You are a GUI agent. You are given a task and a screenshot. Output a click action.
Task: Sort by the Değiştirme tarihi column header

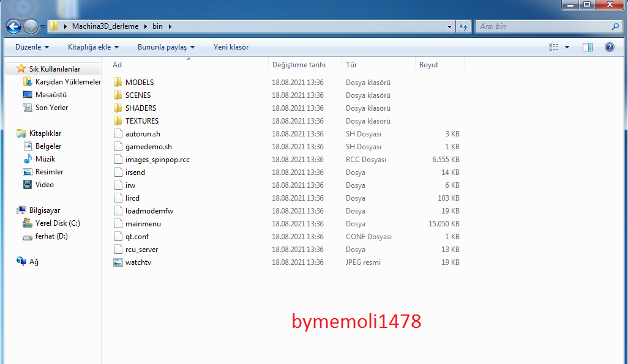click(x=299, y=65)
